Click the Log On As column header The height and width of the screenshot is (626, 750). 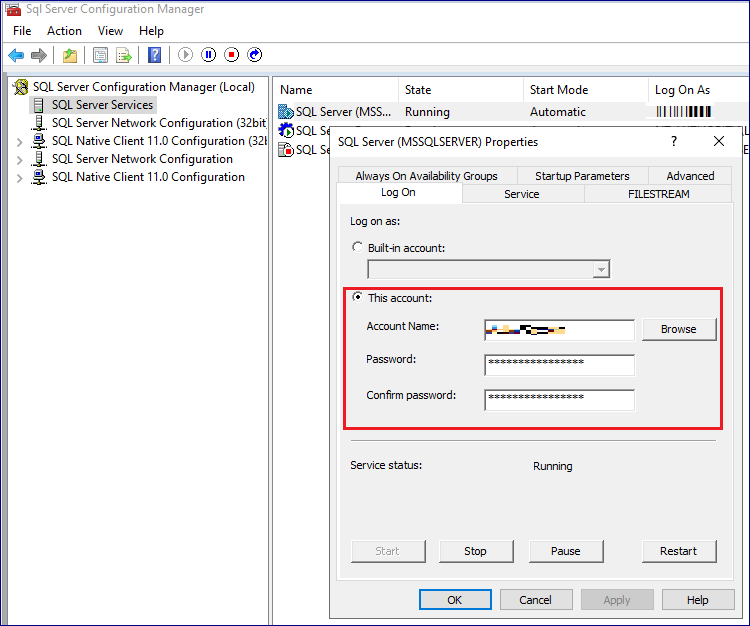coord(699,90)
